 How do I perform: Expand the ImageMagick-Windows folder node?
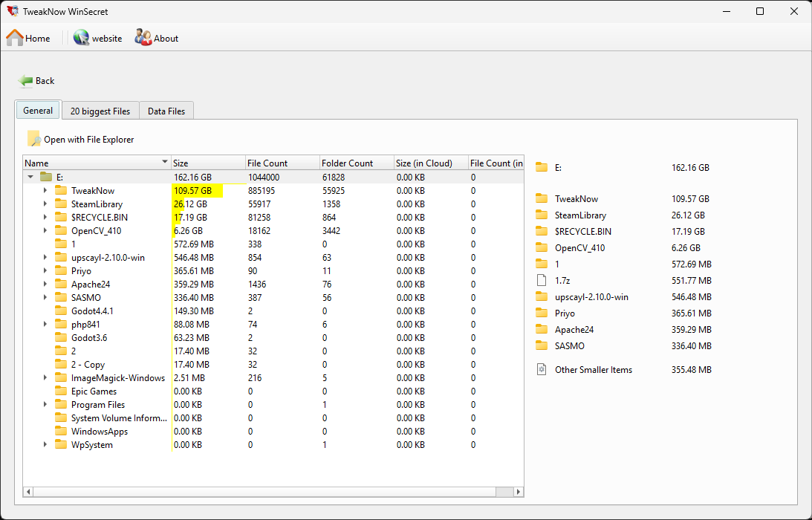click(45, 378)
